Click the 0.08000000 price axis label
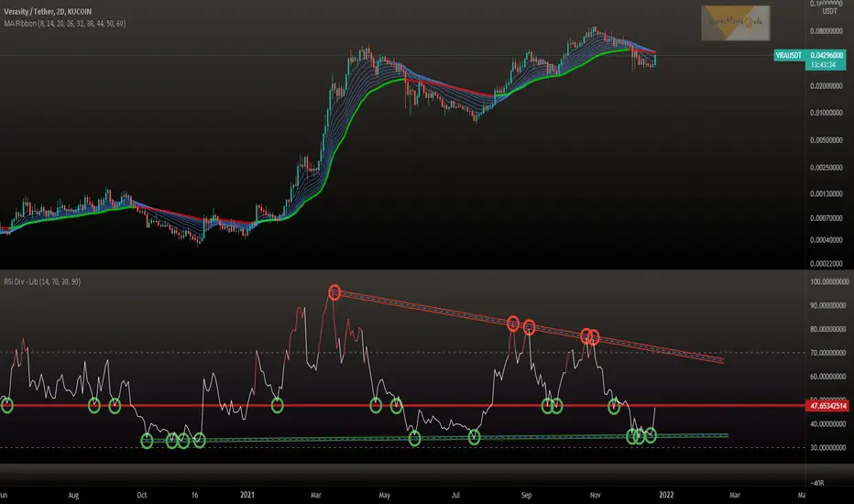The image size is (854, 504). (827, 31)
